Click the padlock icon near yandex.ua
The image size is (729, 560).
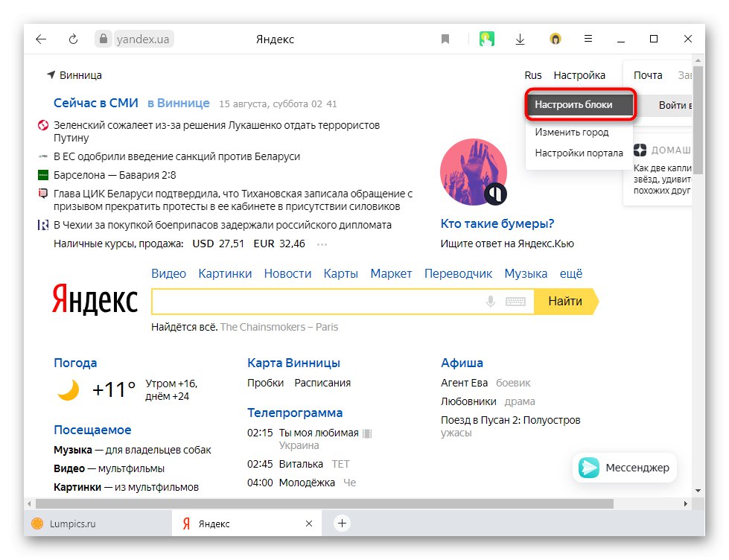[x=102, y=38]
